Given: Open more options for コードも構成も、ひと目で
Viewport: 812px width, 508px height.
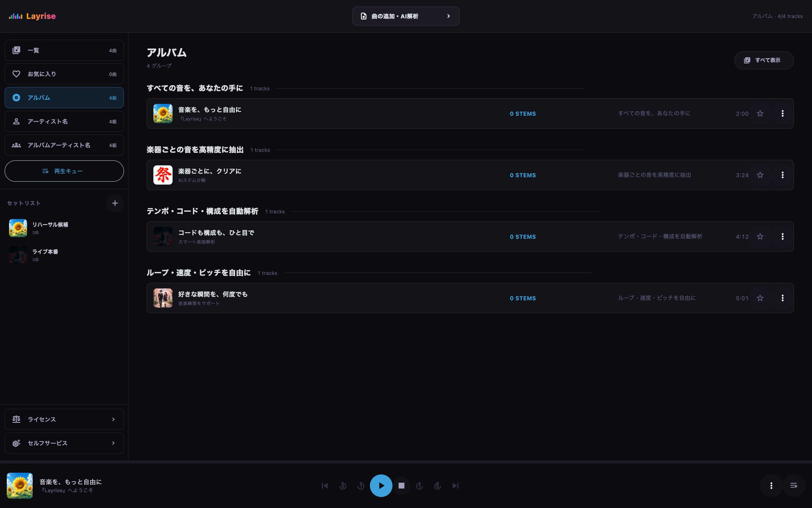Looking at the screenshot, I should point(782,237).
